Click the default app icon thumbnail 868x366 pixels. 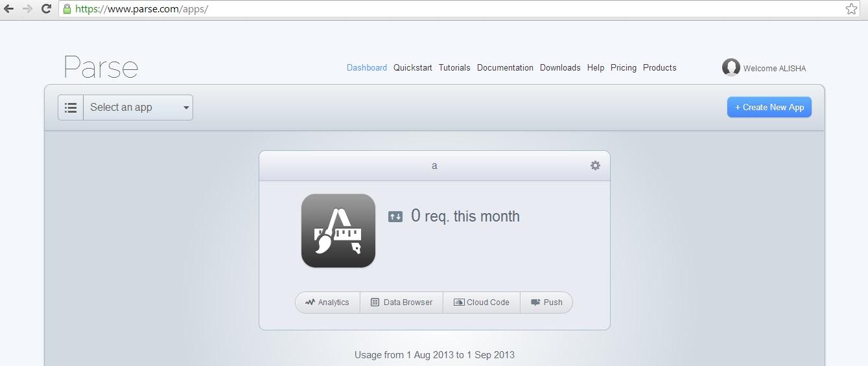click(x=338, y=231)
